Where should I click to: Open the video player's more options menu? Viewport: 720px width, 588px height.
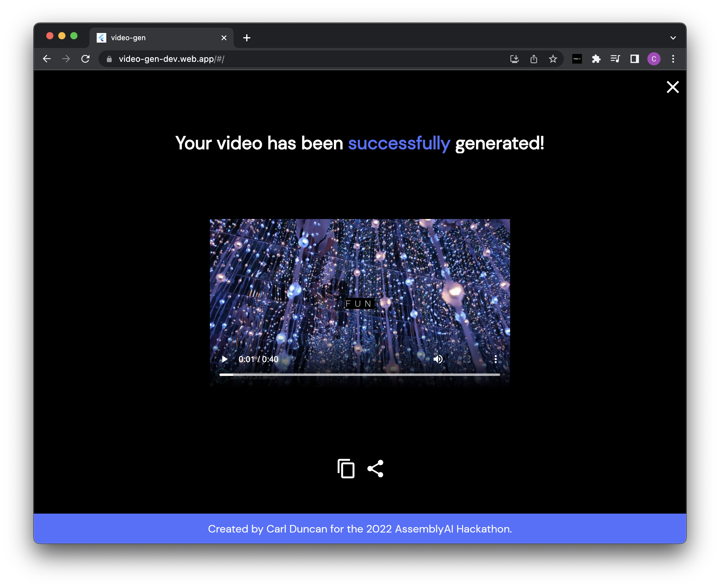click(495, 359)
